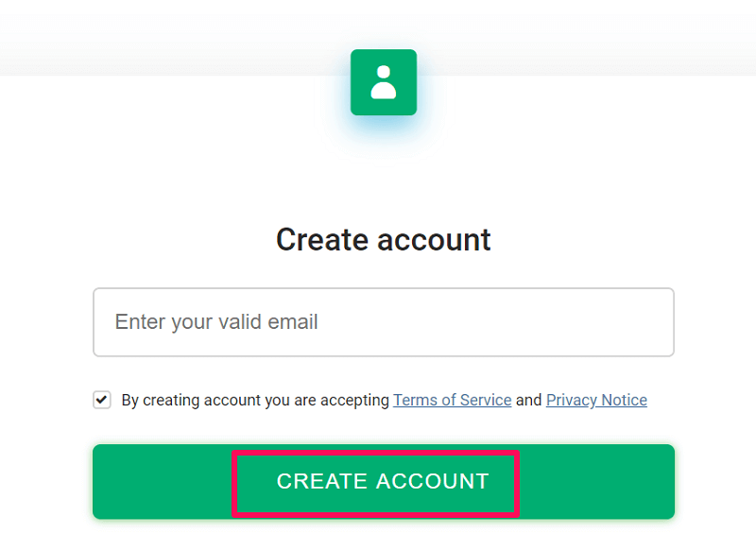Place cursor in the valid email box
Image resolution: width=756 pixels, height=551 pixels.
coord(383,322)
